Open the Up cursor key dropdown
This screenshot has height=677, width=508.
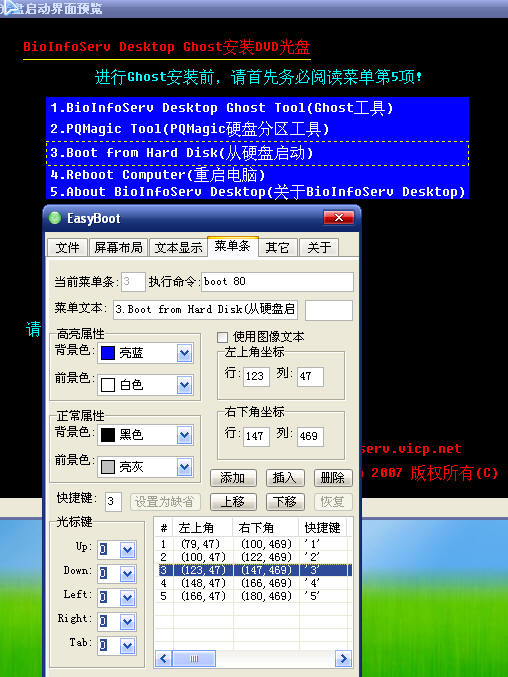coord(127,550)
